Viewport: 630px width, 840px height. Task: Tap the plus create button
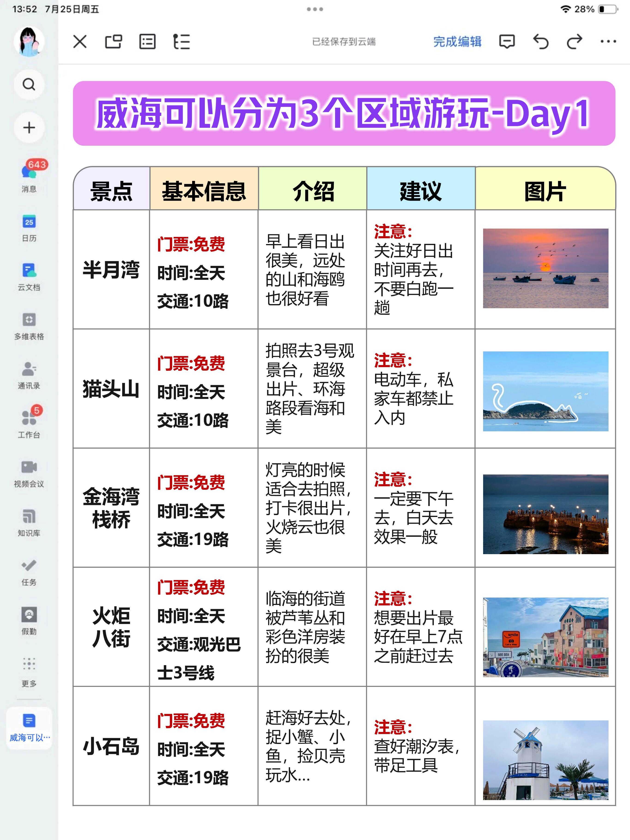pyautogui.click(x=29, y=128)
